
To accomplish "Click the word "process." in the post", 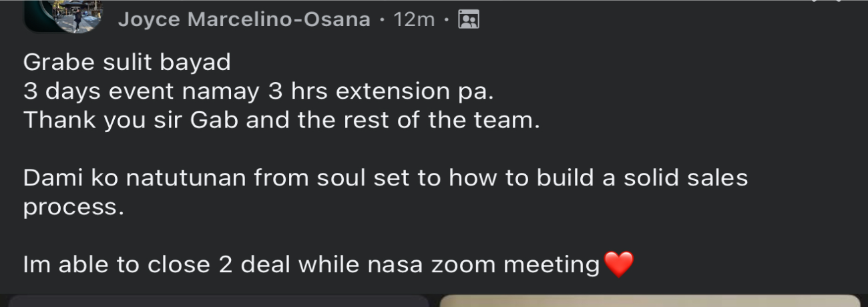I will coord(73,208).
